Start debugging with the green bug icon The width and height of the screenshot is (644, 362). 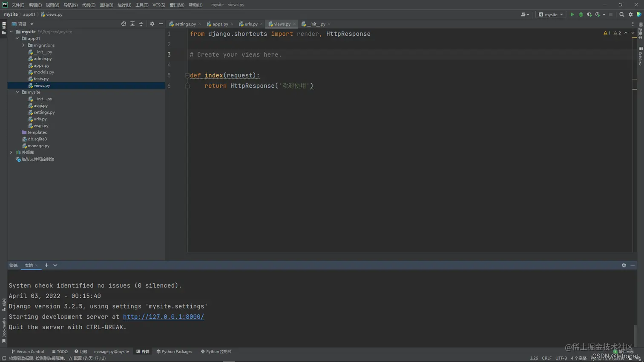581,14
